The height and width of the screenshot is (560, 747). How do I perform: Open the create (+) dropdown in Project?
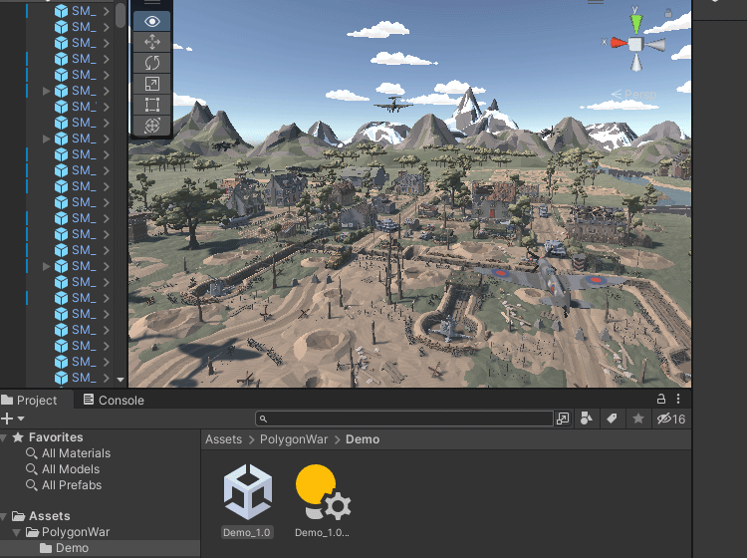(11, 420)
